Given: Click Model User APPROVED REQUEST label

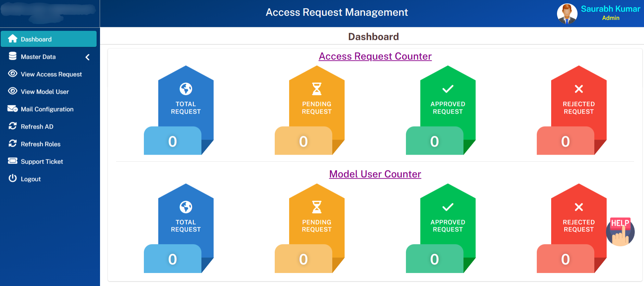Looking at the screenshot, I should (x=448, y=226).
